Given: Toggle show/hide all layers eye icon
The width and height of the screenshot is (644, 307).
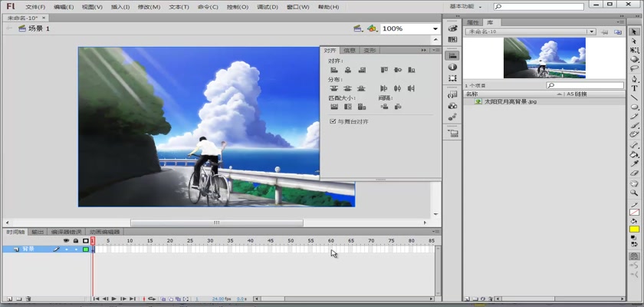Looking at the screenshot, I should tap(66, 241).
